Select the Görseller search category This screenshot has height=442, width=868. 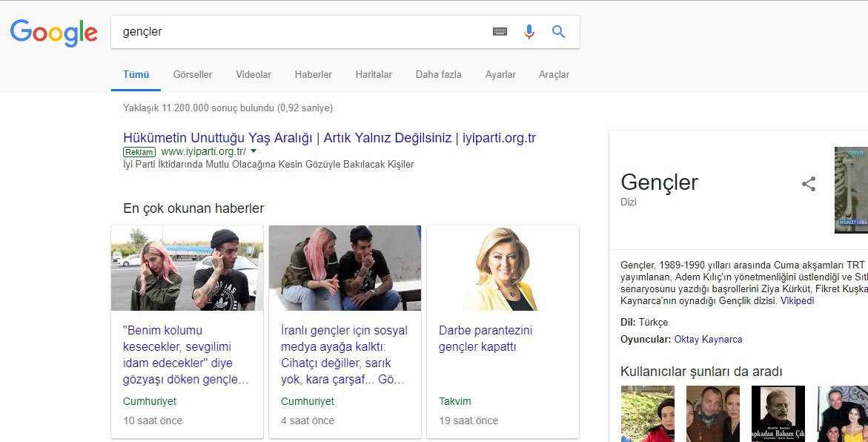[x=192, y=74]
